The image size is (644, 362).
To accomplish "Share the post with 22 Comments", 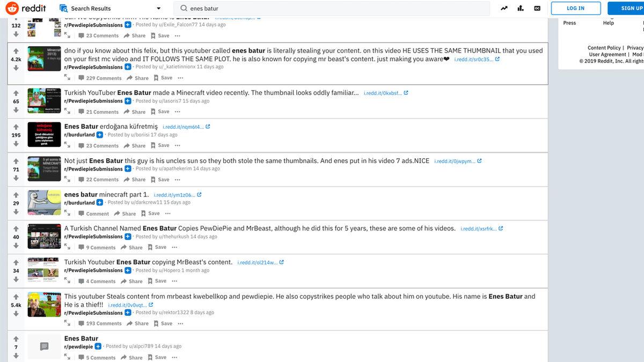I will (134, 180).
